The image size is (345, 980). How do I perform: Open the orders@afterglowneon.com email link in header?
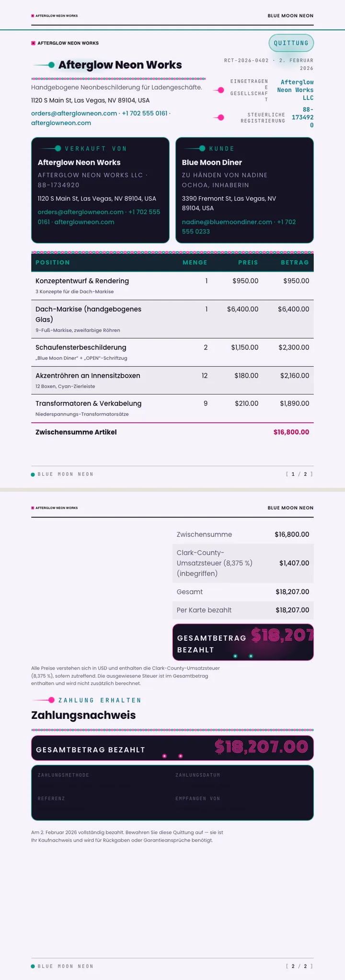[x=74, y=113]
